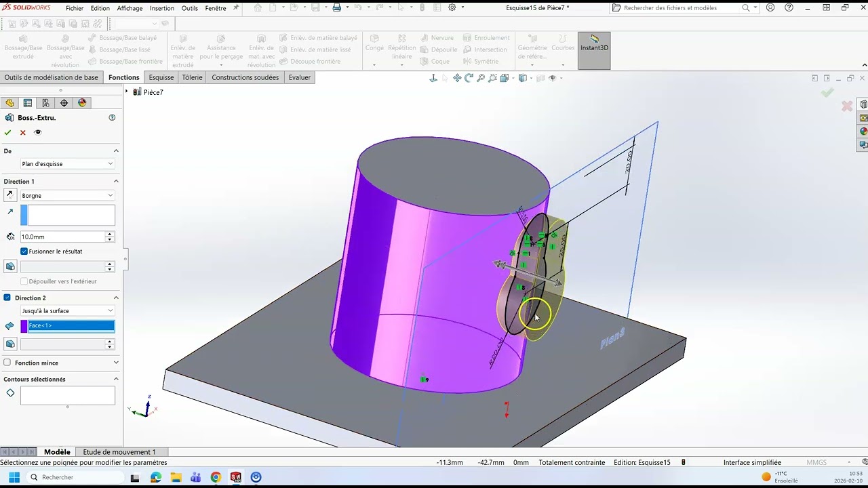Collapse the Direction 1 section

click(x=116, y=181)
